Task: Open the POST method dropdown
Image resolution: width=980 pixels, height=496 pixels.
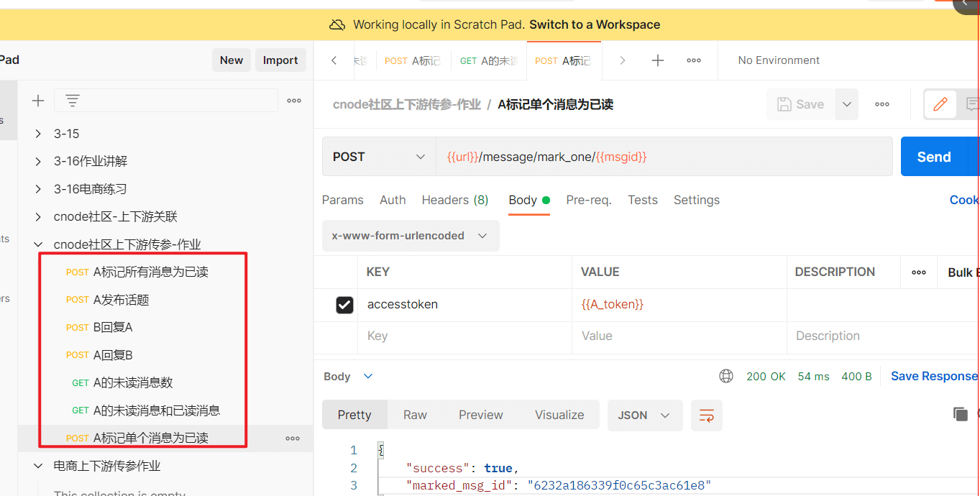Action: [379, 157]
